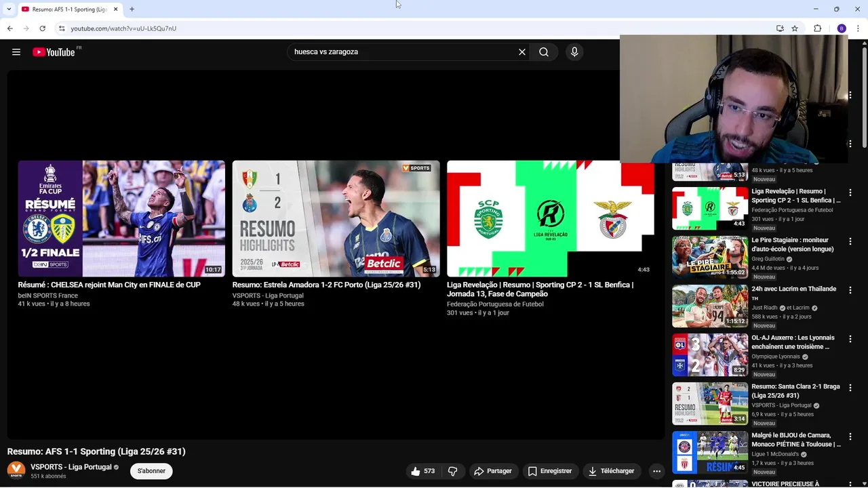Open more actions ellipsis below the video
868x488 pixels.
point(656,471)
